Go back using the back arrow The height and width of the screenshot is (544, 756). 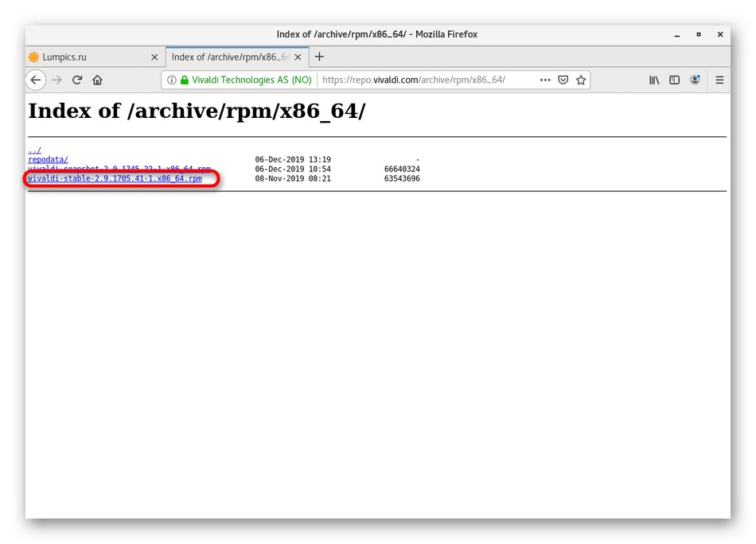point(36,80)
